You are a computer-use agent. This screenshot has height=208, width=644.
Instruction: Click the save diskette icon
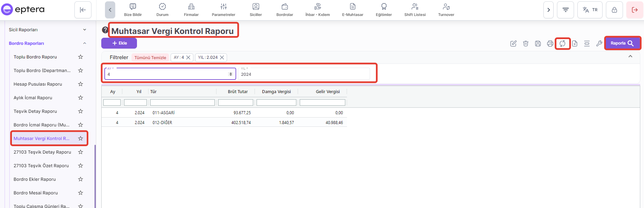(538, 44)
